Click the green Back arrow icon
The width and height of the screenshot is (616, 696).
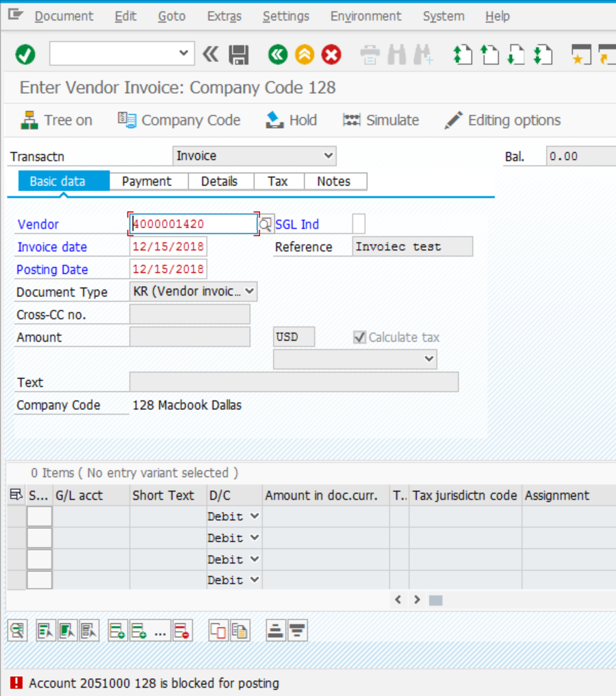278,55
